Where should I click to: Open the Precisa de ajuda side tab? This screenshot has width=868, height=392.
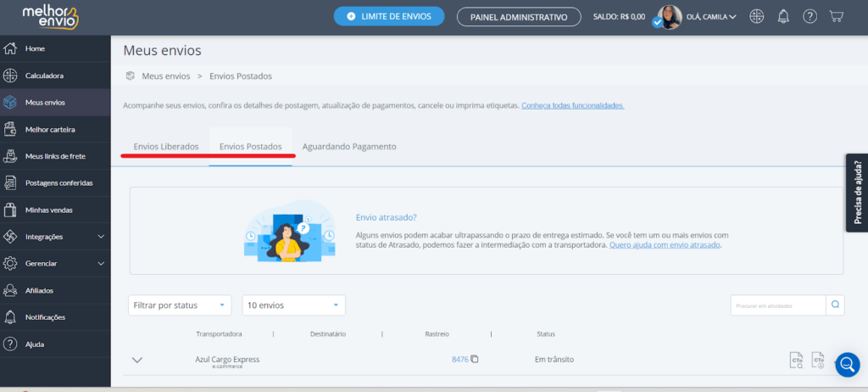pyautogui.click(x=857, y=193)
